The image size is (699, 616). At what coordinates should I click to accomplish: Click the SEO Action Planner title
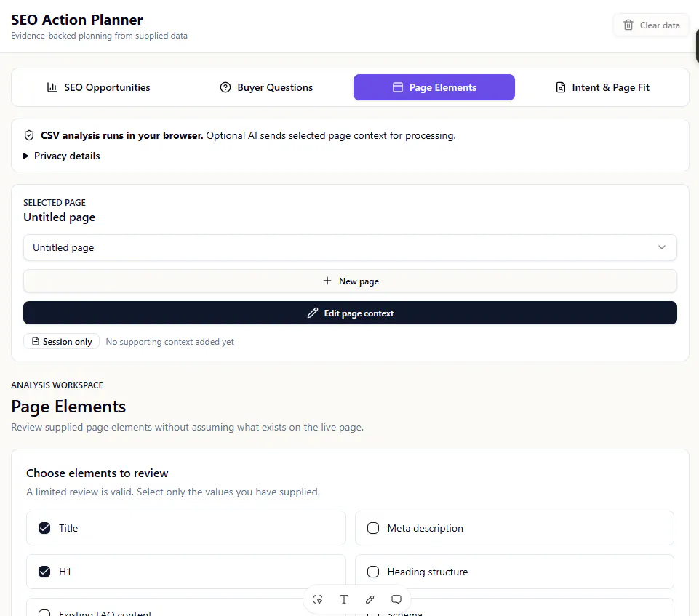click(x=76, y=20)
